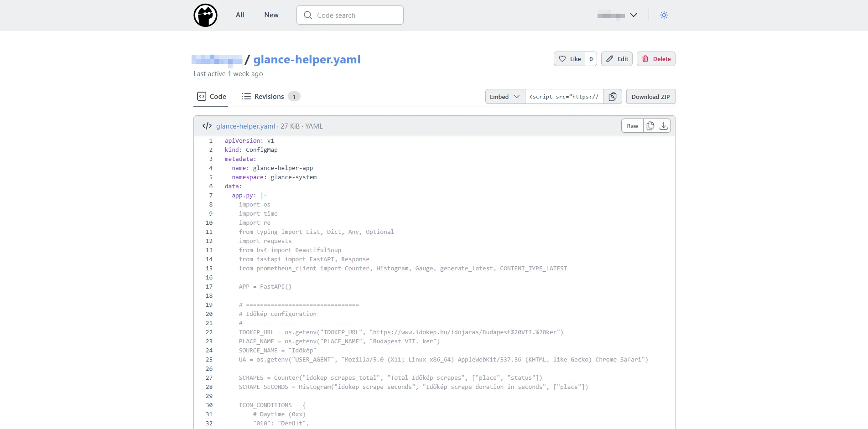Like the gist with the heart toggle
The image size is (868, 429).
[x=571, y=59]
